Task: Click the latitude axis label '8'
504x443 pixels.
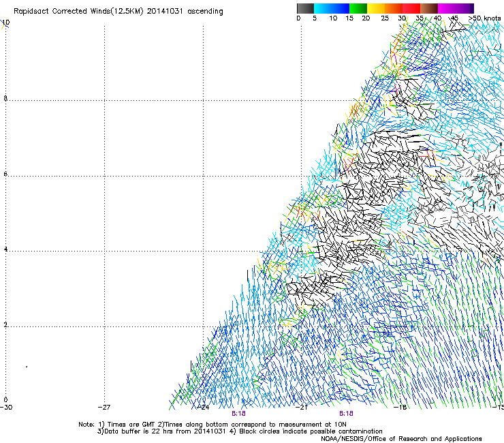Action: [x=5, y=98]
